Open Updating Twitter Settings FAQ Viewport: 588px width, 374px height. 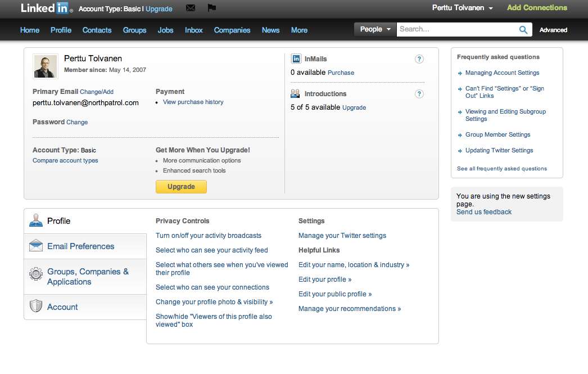point(499,150)
